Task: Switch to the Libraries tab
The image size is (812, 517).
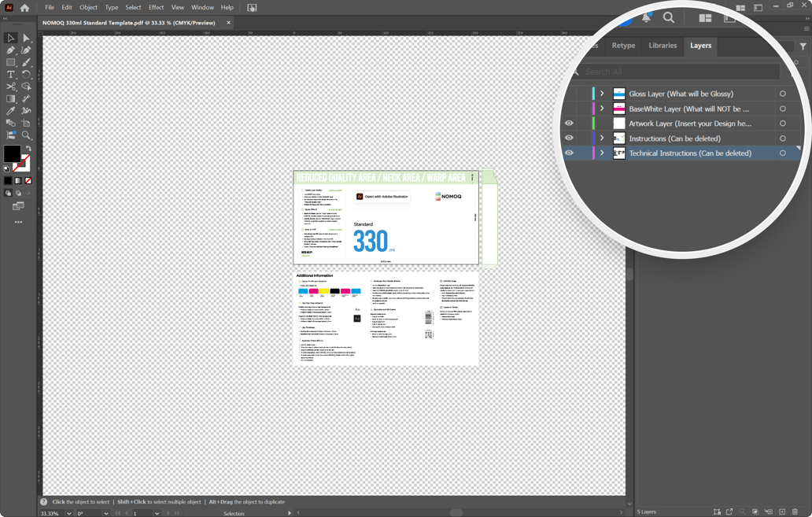Action: click(x=663, y=46)
